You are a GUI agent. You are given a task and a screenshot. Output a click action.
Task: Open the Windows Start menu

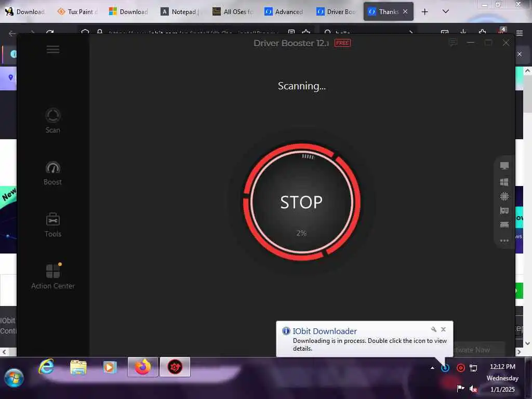point(14,378)
